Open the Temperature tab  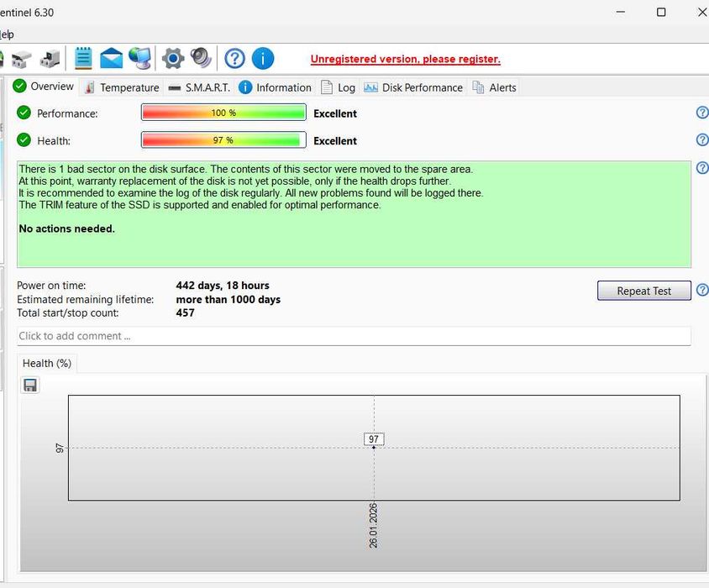tap(122, 87)
